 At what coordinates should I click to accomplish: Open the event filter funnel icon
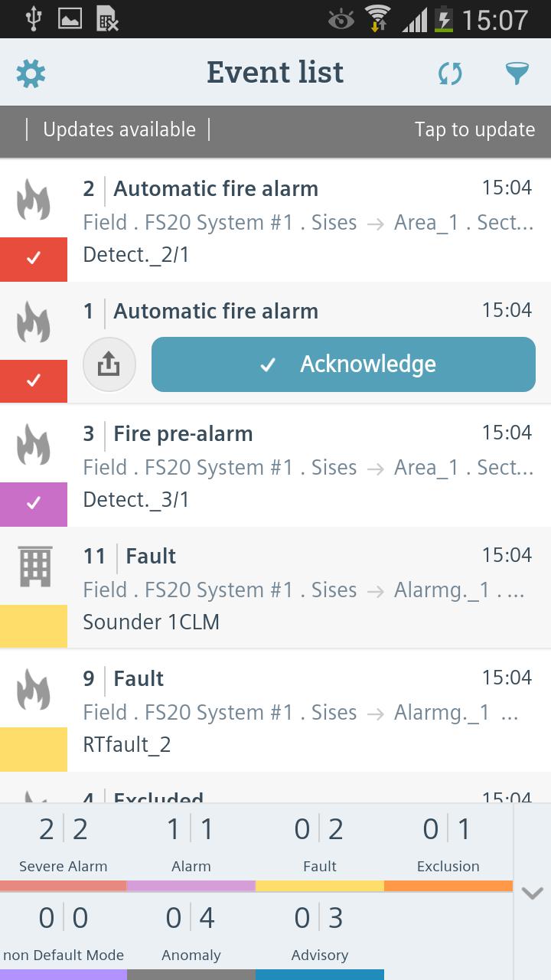tap(517, 73)
